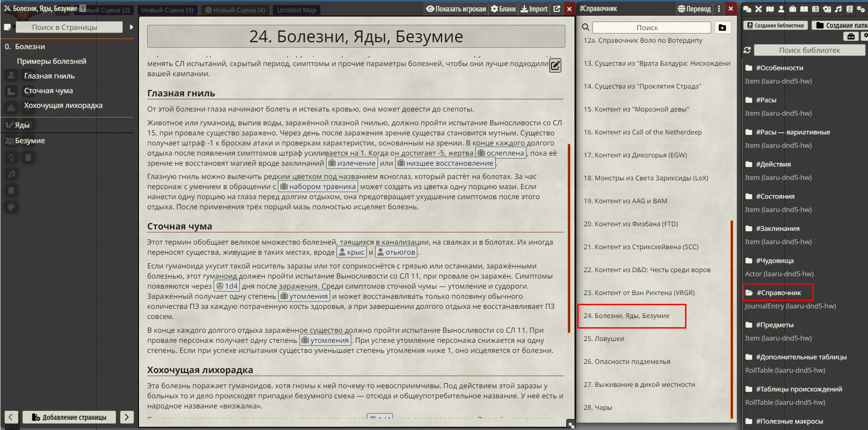Click the toolbox icon below Создание папк
Viewport: 868px width, 430px height.
tap(851, 36)
